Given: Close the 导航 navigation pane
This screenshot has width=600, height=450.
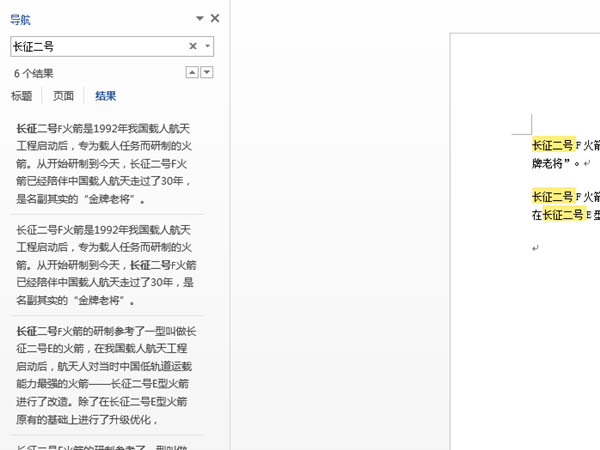Looking at the screenshot, I should [x=215, y=18].
